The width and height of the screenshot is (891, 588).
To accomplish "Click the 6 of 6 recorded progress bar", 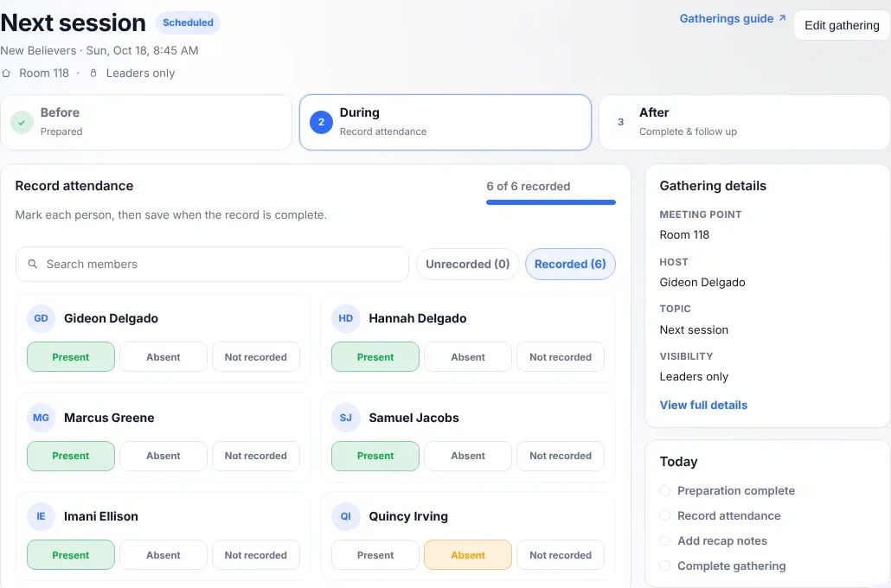I will [x=551, y=202].
